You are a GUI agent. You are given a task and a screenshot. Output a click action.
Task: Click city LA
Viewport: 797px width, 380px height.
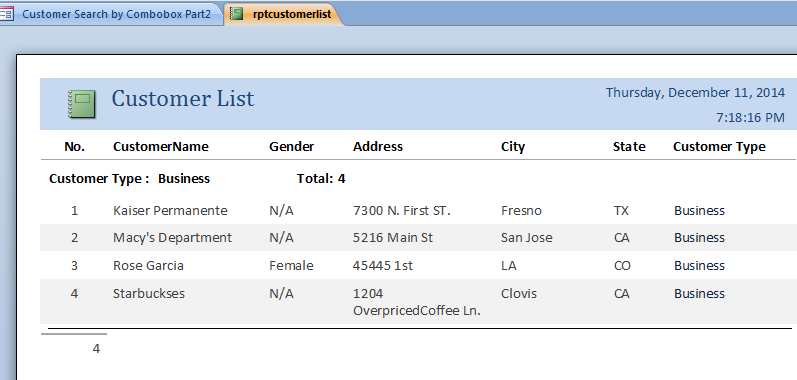coord(508,266)
